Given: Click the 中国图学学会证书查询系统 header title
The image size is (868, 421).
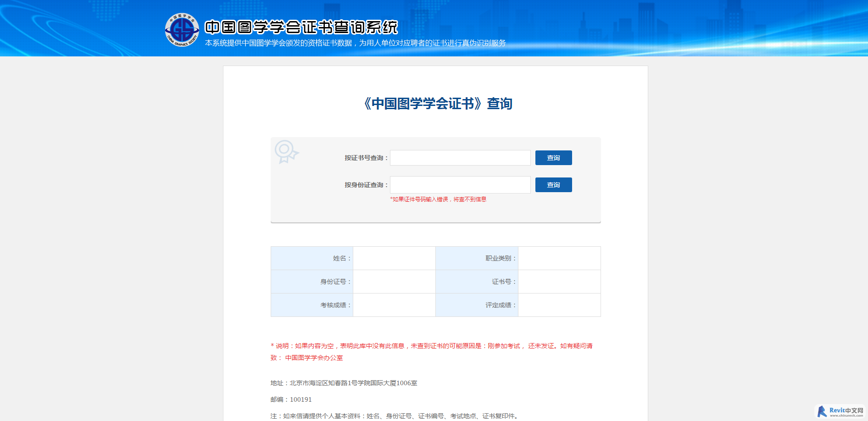Looking at the screenshot, I should point(301,27).
